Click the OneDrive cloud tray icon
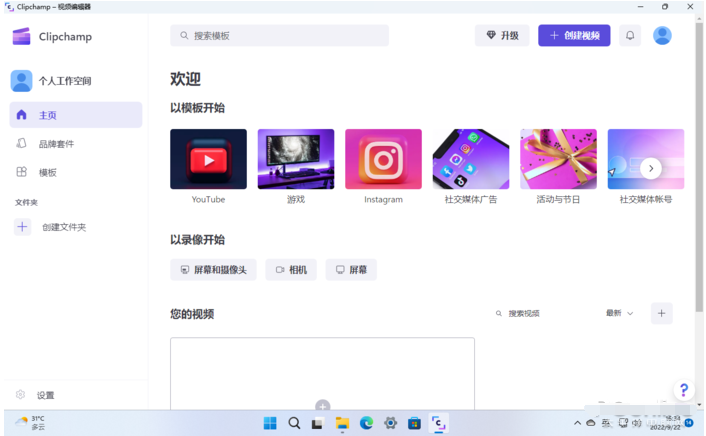The image size is (706, 436). (x=591, y=423)
